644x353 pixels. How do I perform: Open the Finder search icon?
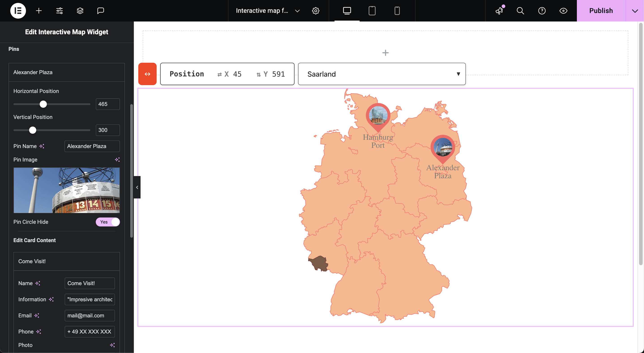(520, 11)
